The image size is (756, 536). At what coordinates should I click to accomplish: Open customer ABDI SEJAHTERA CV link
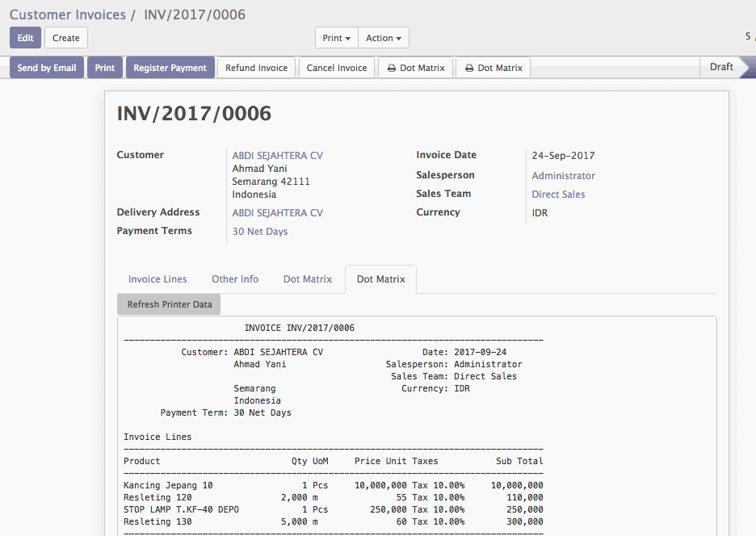tap(278, 155)
